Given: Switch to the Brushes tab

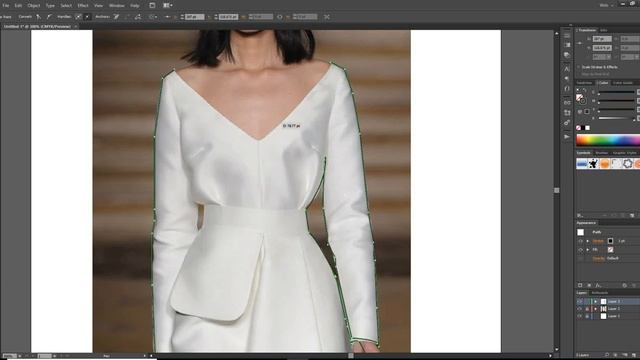Looking at the screenshot, I should [x=601, y=153].
